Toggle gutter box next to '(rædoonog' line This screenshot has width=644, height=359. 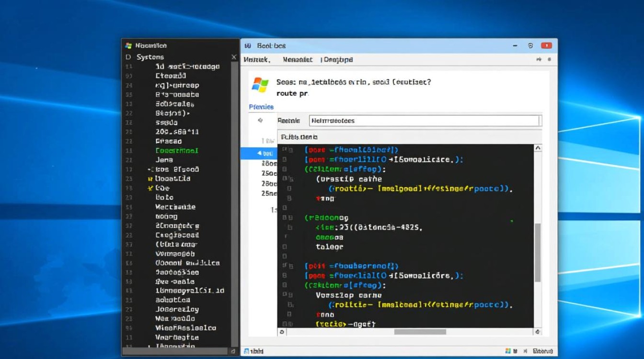(x=285, y=218)
